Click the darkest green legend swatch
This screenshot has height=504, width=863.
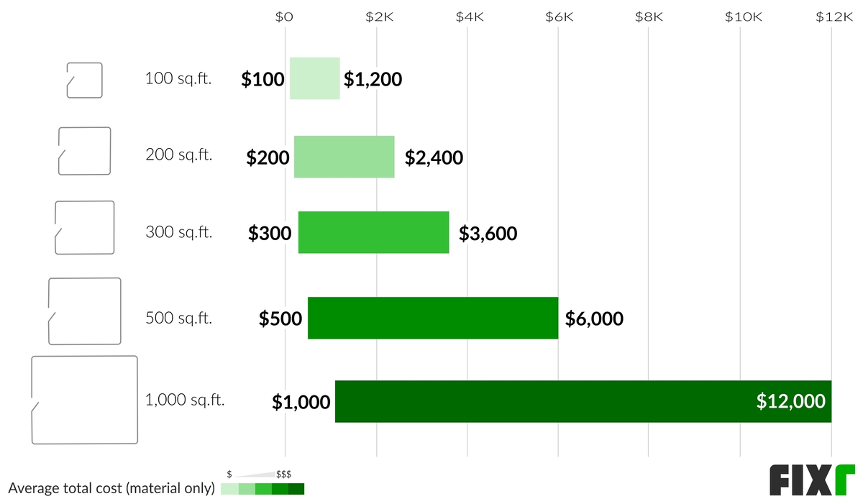tap(296, 489)
